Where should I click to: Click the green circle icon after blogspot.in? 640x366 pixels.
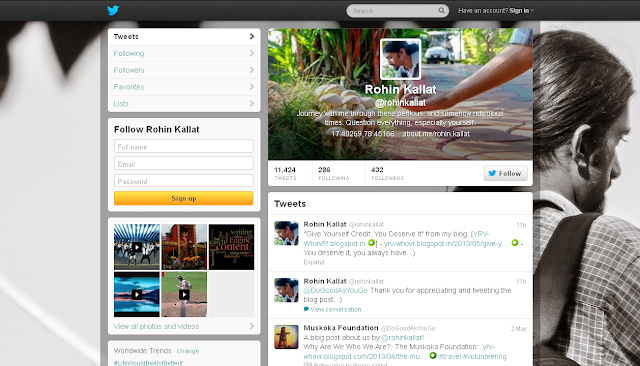point(371,243)
